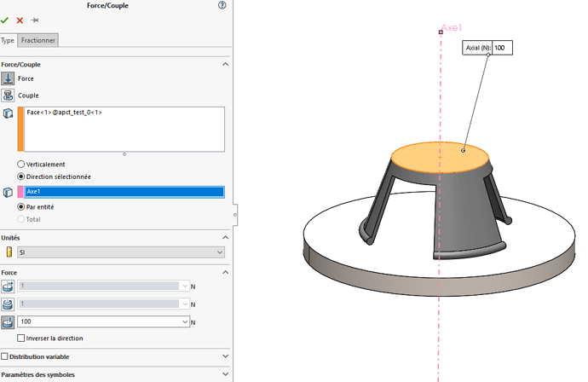Viewport: 588px width, 382px height.
Task: Switch to the Fractionner tab
Action: [37, 40]
